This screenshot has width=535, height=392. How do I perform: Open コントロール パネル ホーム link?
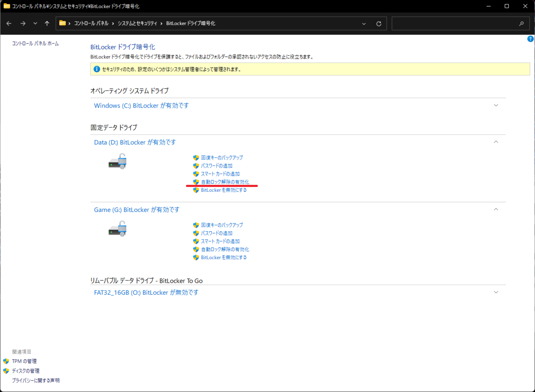pos(35,43)
